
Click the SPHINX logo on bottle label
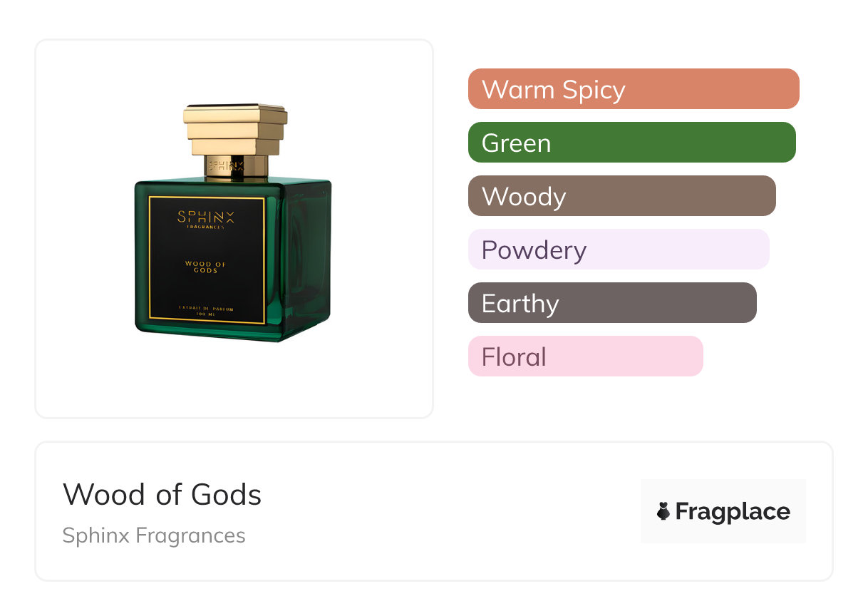coord(206,216)
